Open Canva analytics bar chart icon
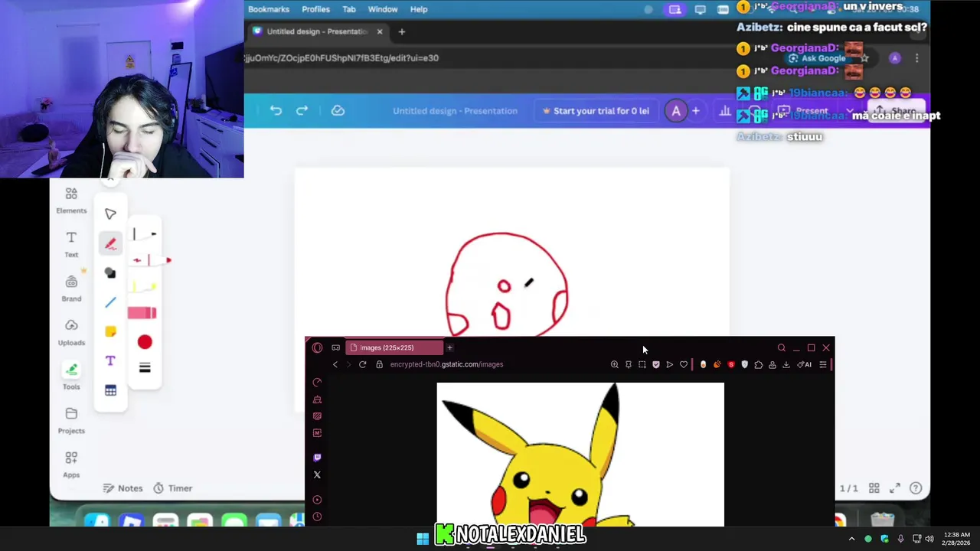Viewport: 980px width, 551px height. pos(724,111)
